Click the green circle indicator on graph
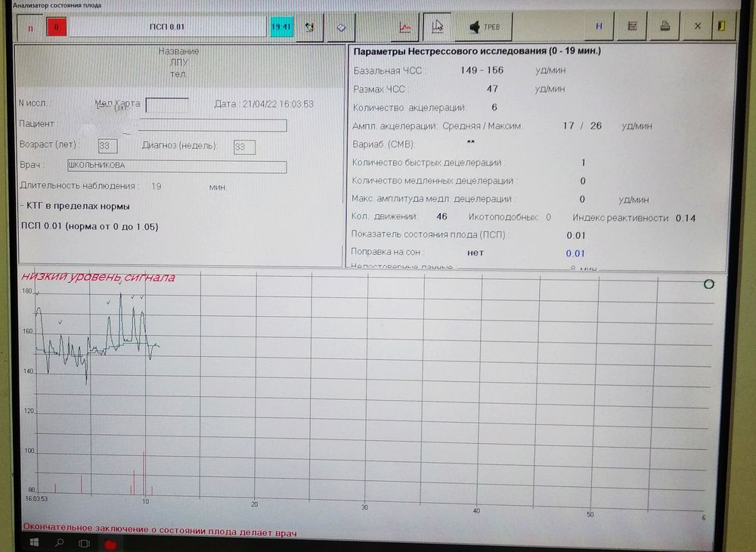The image size is (756, 552). (x=708, y=284)
